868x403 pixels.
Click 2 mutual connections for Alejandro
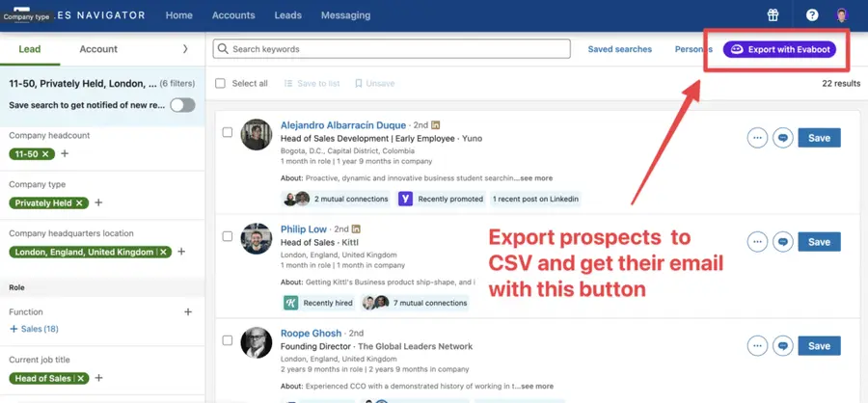tap(336, 199)
